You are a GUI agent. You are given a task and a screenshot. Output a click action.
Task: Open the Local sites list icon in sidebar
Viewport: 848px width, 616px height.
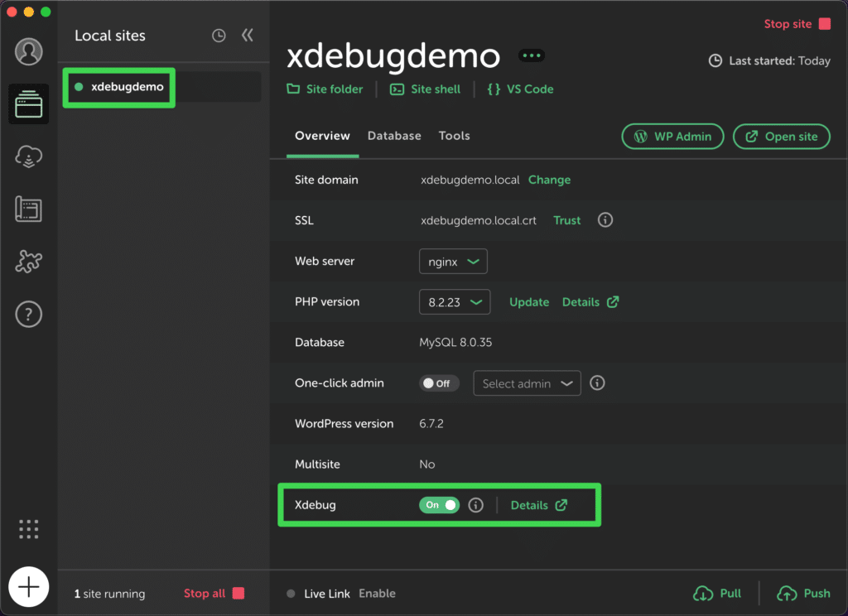[x=29, y=103]
